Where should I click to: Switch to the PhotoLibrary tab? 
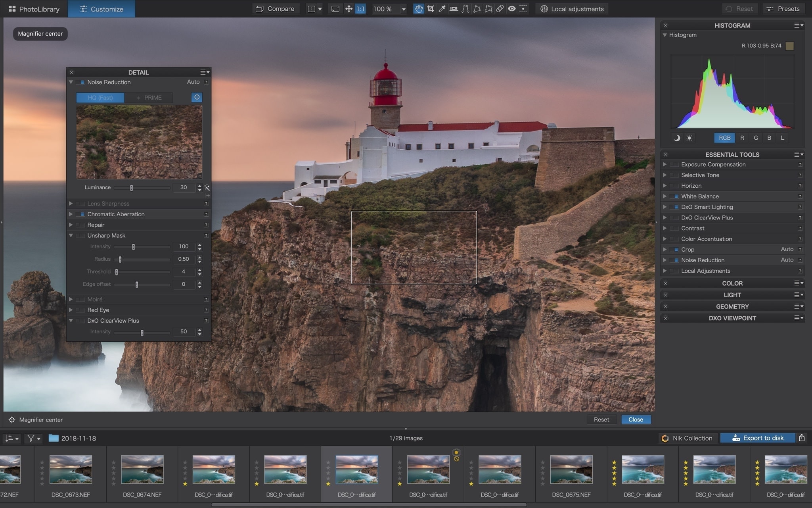(34, 9)
